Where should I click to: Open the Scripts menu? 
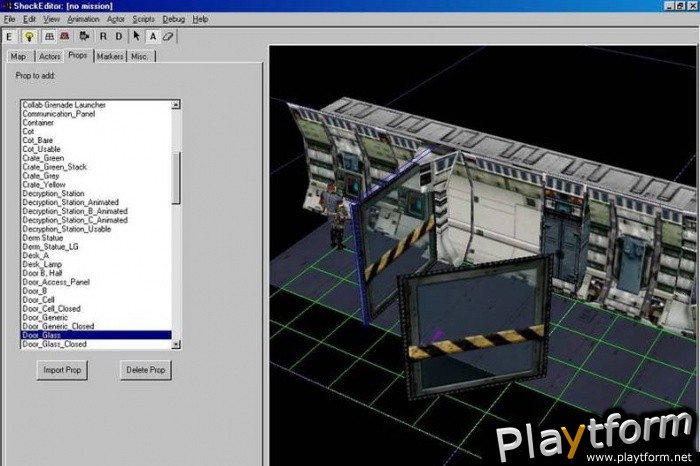(143, 19)
